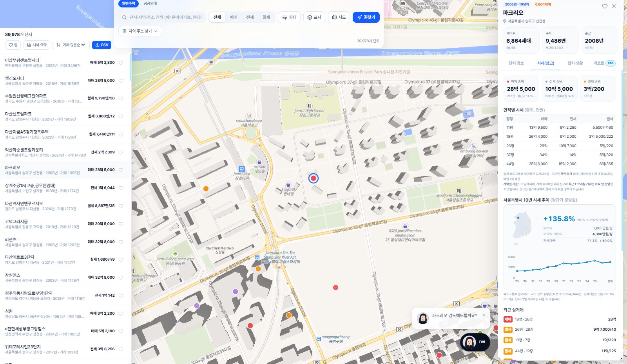The height and width of the screenshot is (364, 627).
Task: Open the 필터 filter options
Action: (x=290, y=17)
